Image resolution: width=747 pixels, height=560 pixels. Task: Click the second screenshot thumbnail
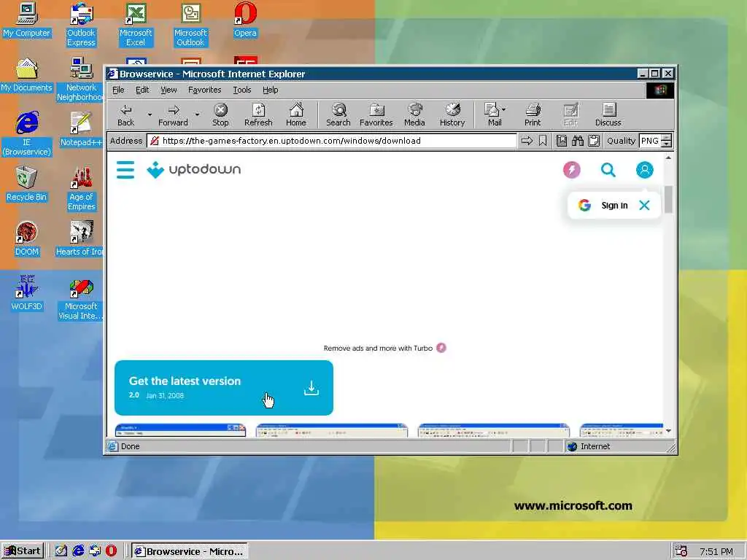[332, 430]
